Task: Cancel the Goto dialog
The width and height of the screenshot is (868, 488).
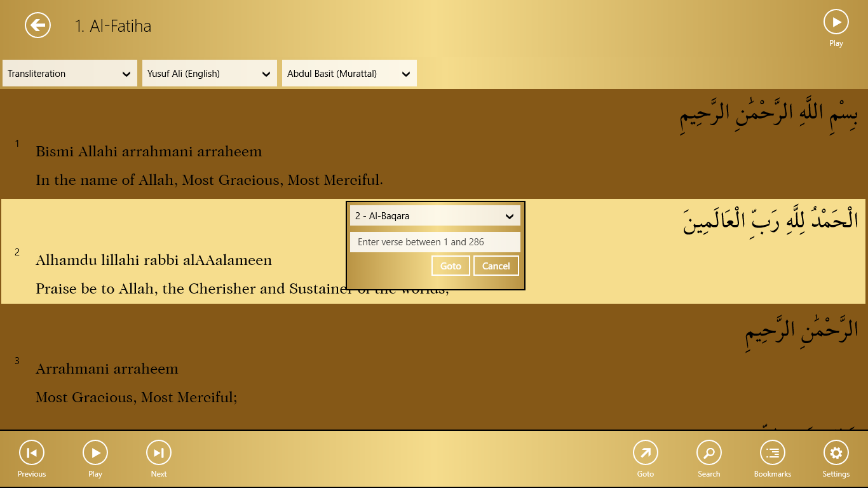Action: [x=496, y=266]
